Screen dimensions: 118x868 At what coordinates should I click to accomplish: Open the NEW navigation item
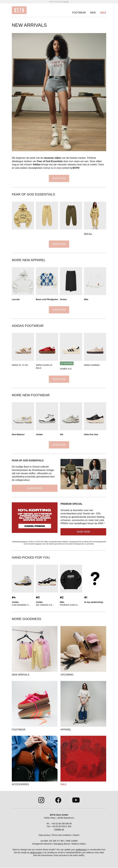click(93, 12)
